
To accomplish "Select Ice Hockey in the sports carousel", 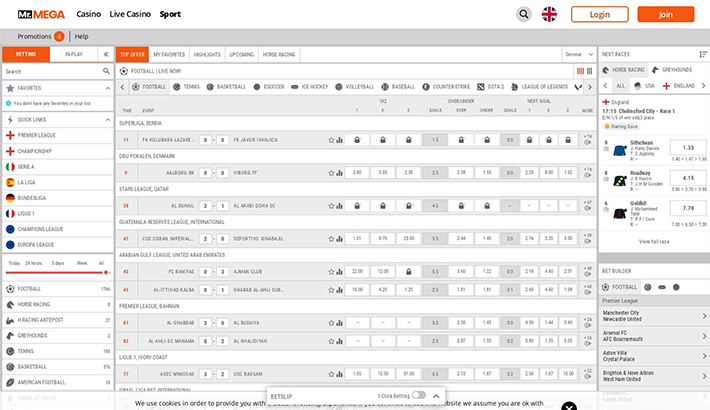I will click(310, 87).
